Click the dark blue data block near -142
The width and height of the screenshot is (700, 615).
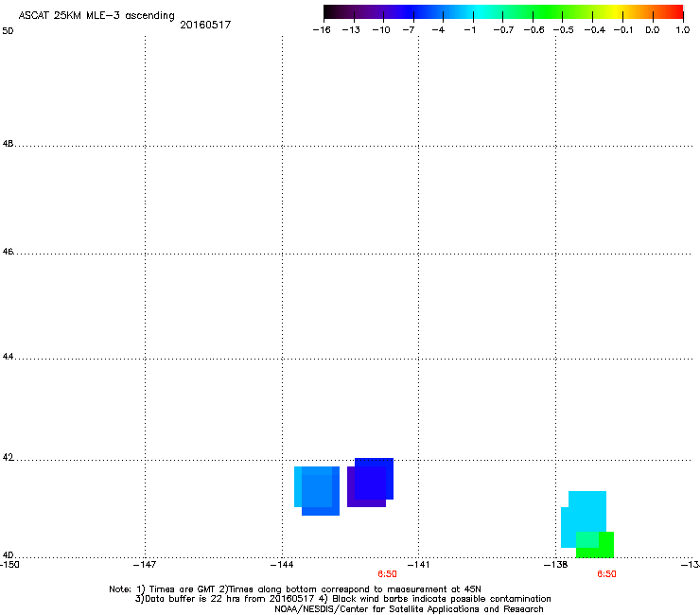click(x=371, y=483)
